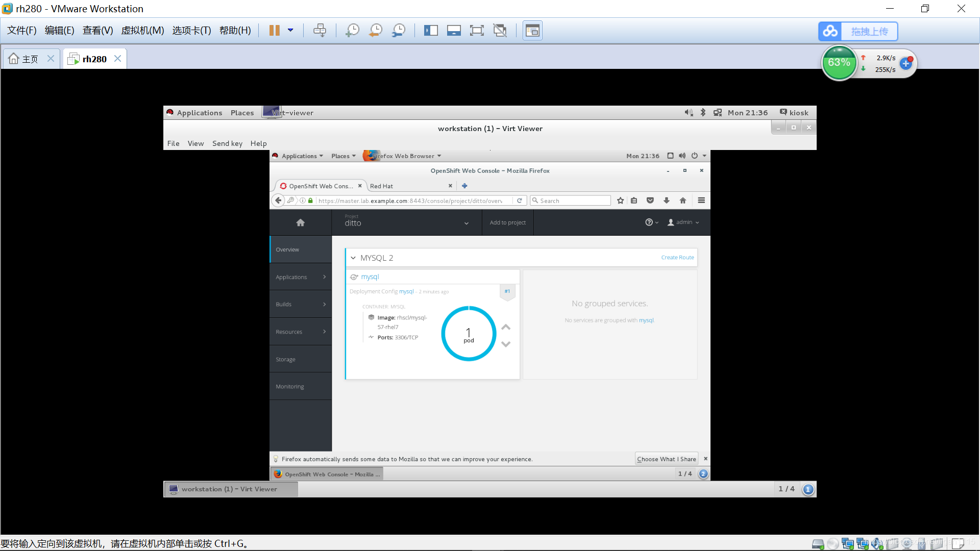
Task: Expand Applications in the sidebar
Action: tap(301, 277)
